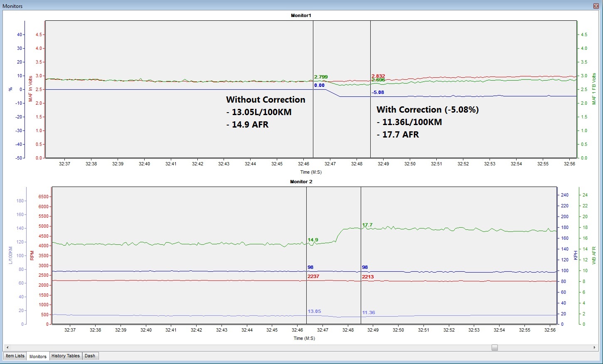
Task: Click the scrollbar right arrow
Action: [595, 347]
